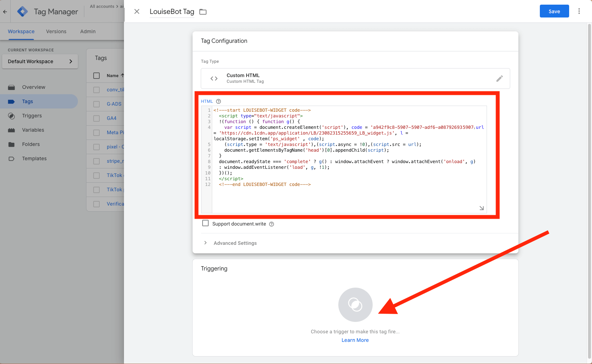
Task: Click the Support document.write help icon
Action: pos(272,224)
